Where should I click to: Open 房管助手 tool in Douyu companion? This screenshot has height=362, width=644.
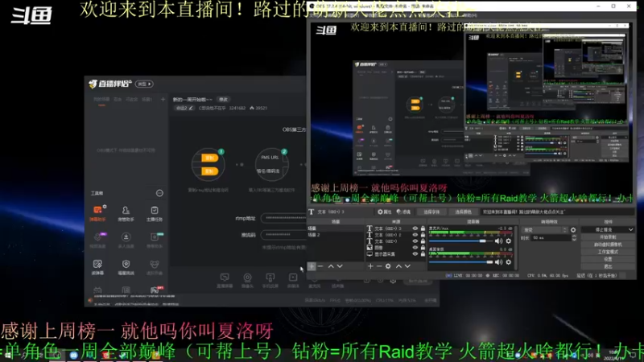pos(126,213)
